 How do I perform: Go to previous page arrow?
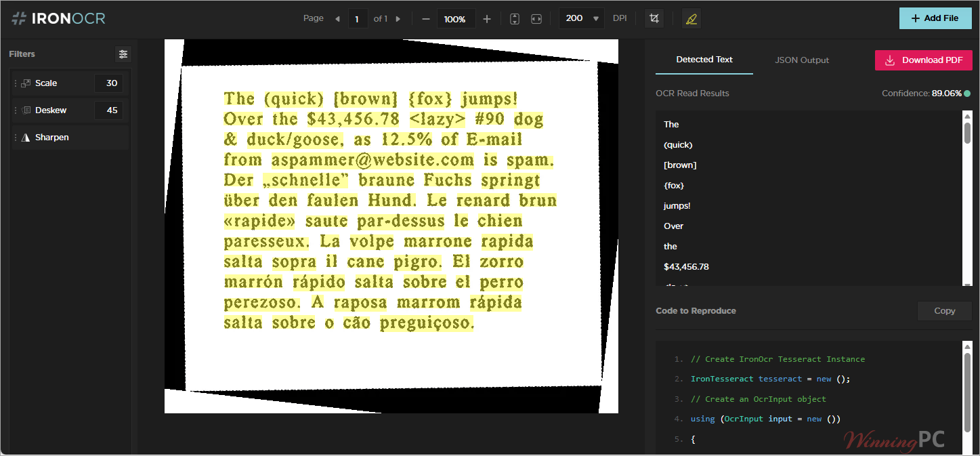(337, 19)
